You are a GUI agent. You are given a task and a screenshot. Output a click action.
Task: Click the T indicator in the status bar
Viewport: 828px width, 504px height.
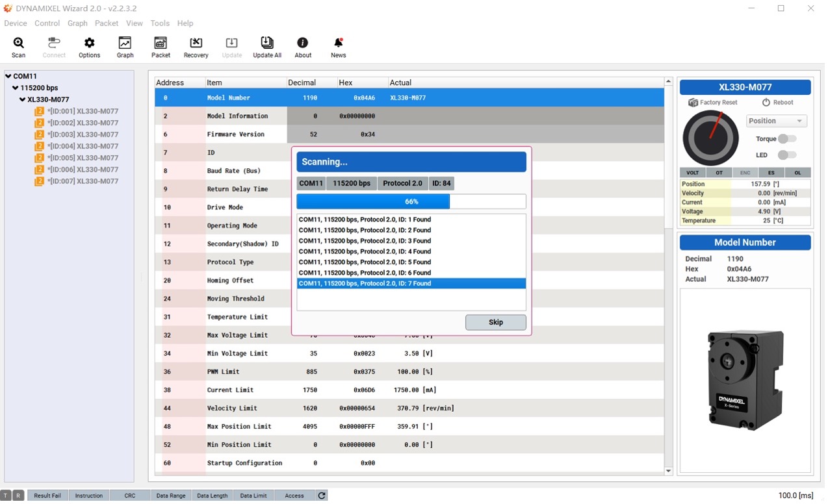(x=6, y=496)
